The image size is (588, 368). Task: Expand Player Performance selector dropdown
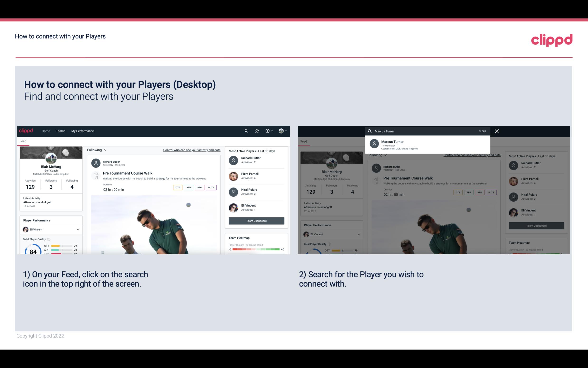pos(77,229)
